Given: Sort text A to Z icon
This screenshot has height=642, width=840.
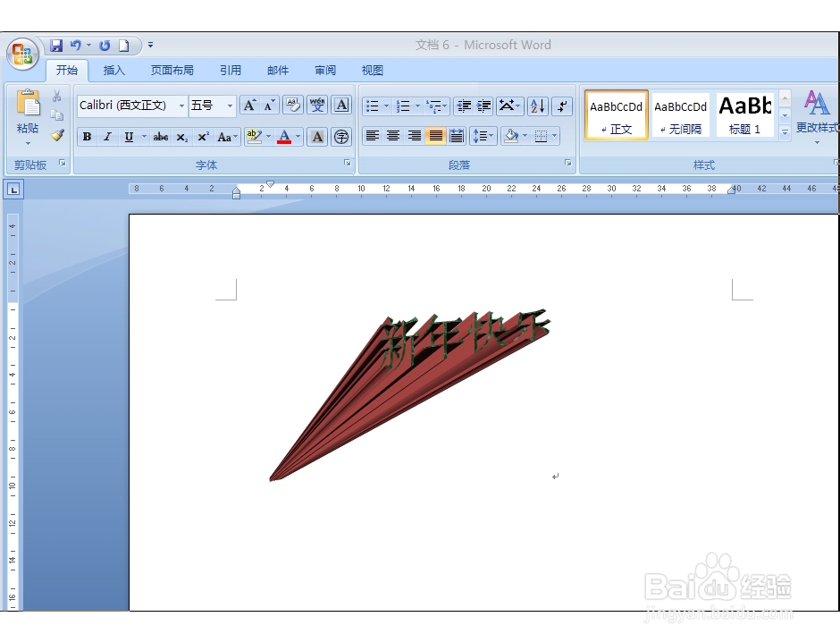Looking at the screenshot, I should coord(538,106).
